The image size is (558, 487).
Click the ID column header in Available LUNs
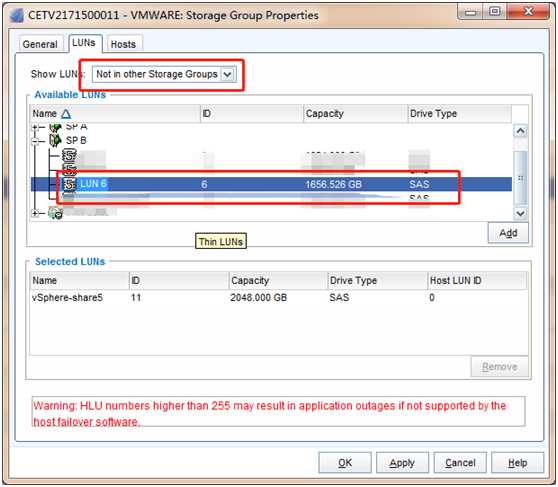pyautogui.click(x=251, y=114)
